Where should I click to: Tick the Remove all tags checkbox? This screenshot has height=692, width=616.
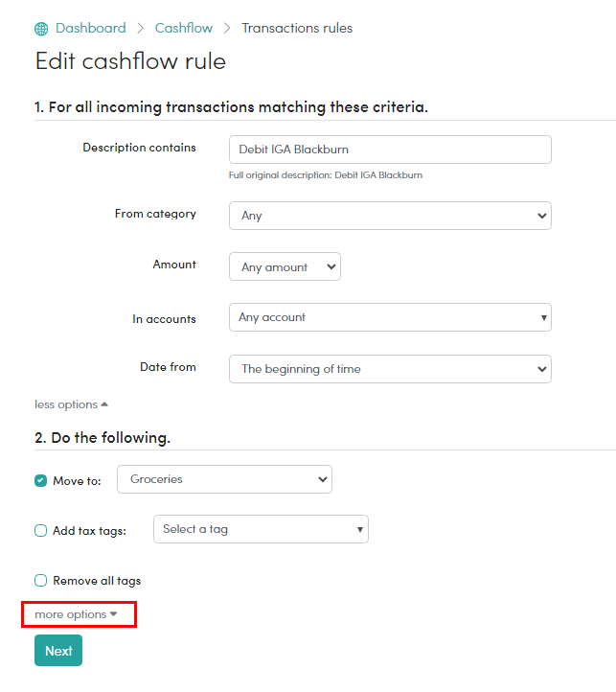[x=40, y=581]
